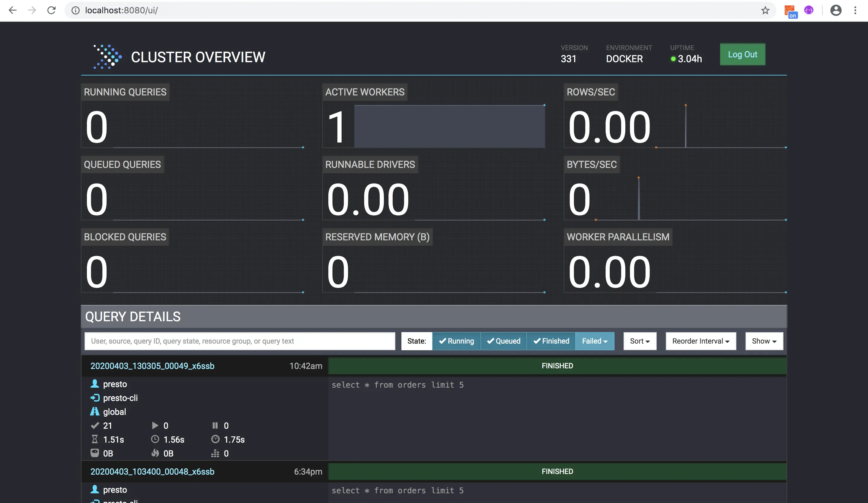Click the global resource group road icon

pyautogui.click(x=95, y=412)
